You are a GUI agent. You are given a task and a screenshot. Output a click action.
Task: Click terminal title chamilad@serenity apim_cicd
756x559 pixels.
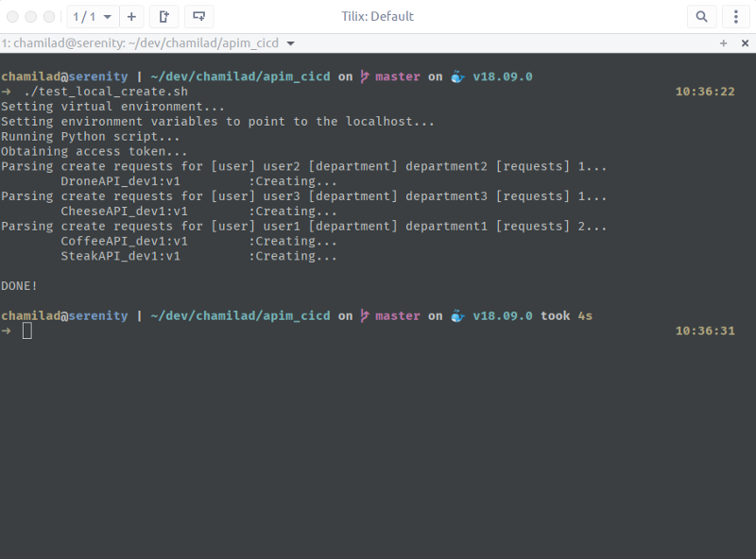pyautogui.click(x=140, y=43)
